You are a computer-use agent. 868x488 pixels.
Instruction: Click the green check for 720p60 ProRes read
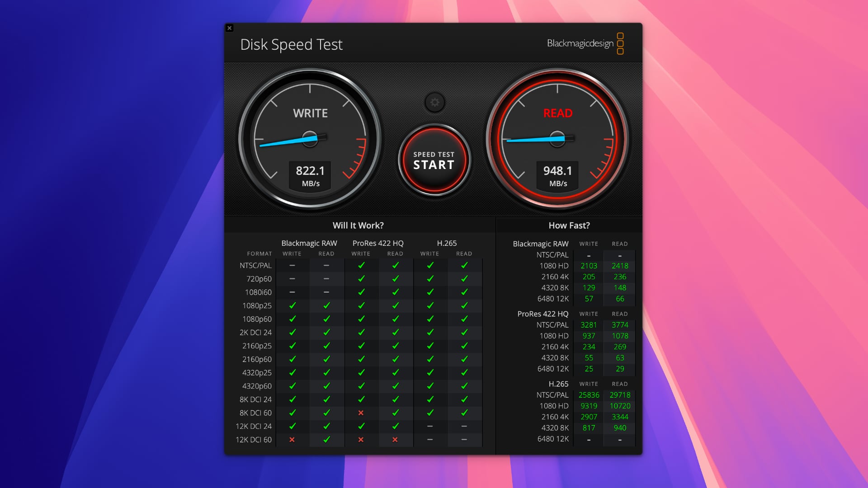pos(396,279)
